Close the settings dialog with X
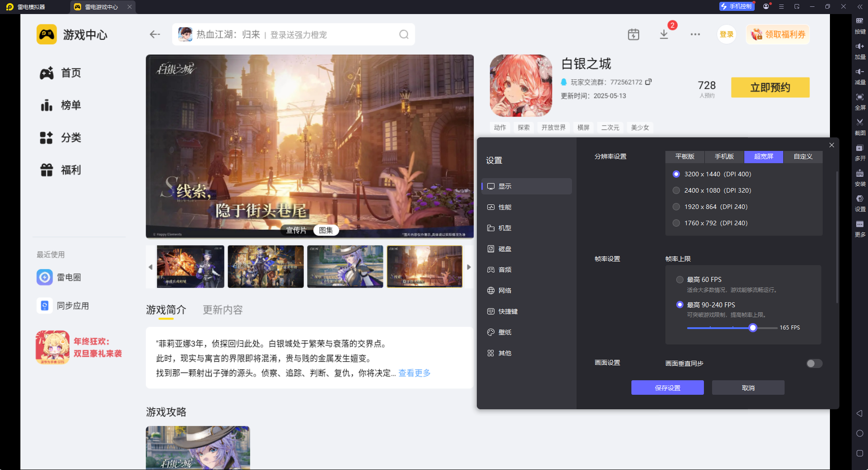 point(832,145)
